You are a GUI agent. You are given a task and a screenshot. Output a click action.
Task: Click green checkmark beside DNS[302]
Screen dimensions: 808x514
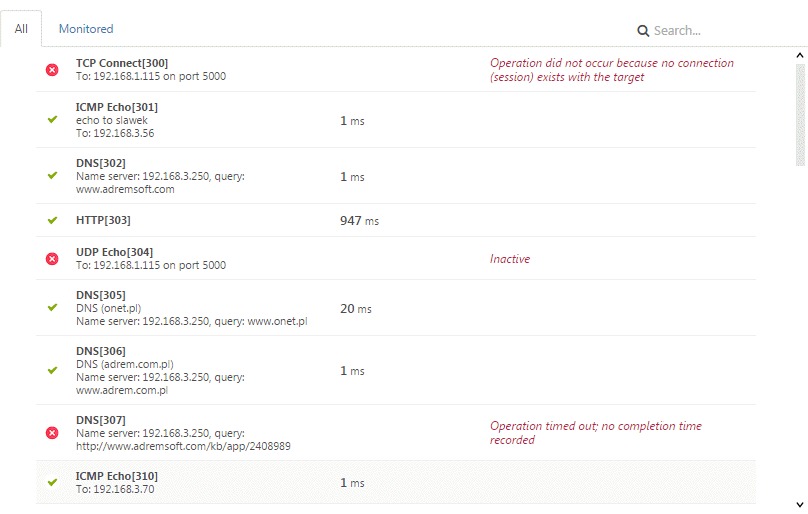pos(53,176)
